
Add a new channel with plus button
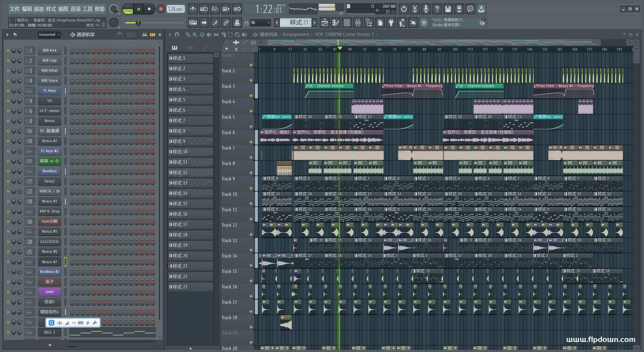point(50,345)
